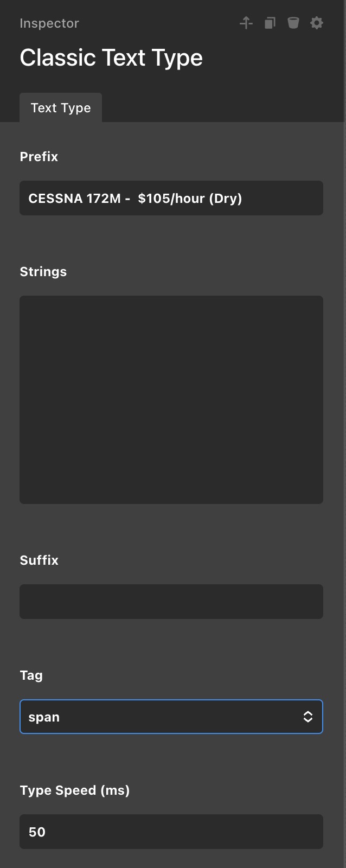The image size is (346, 868).
Task: Focus the empty Suffix input field
Action: pyautogui.click(x=171, y=602)
